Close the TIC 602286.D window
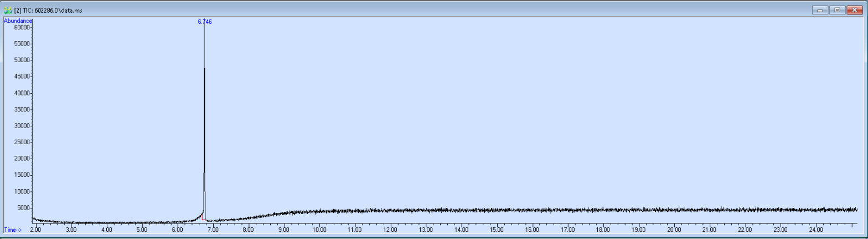The height and width of the screenshot is (239, 868). [x=854, y=10]
